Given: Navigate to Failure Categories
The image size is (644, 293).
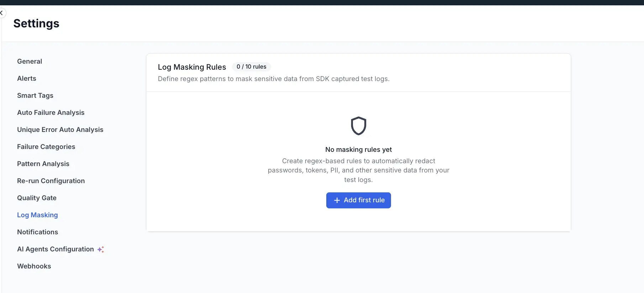Looking at the screenshot, I should tap(46, 146).
